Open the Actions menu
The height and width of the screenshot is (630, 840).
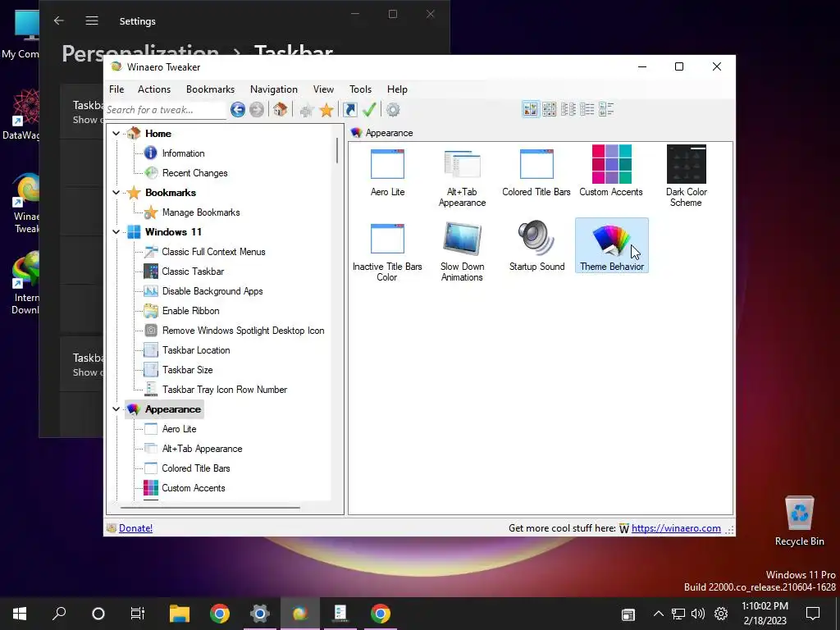pos(154,89)
